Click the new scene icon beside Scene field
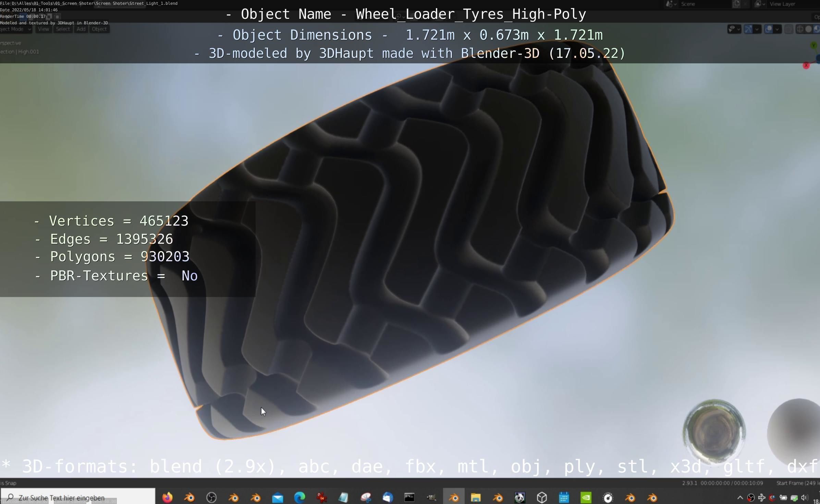Image resolution: width=820 pixels, height=504 pixels. point(736,4)
